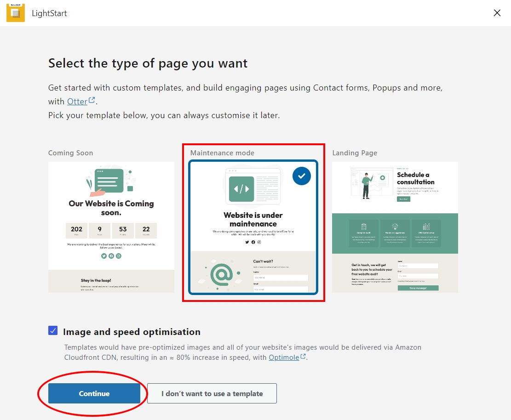This screenshot has width=511, height=420.
Task: Choose the Maintenance mode template
Action: click(x=253, y=227)
